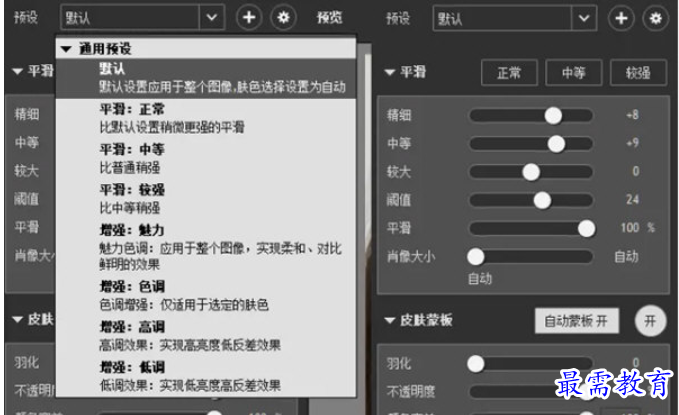Collapse right panel 皮肤蒙板 section
The image size is (679, 415).
click(390, 321)
